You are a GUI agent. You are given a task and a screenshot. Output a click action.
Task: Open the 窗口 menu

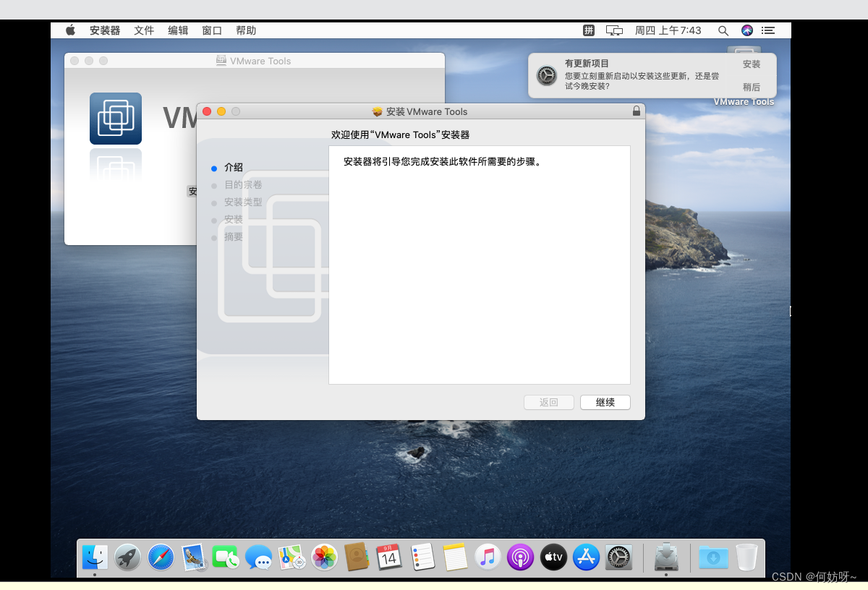212,30
